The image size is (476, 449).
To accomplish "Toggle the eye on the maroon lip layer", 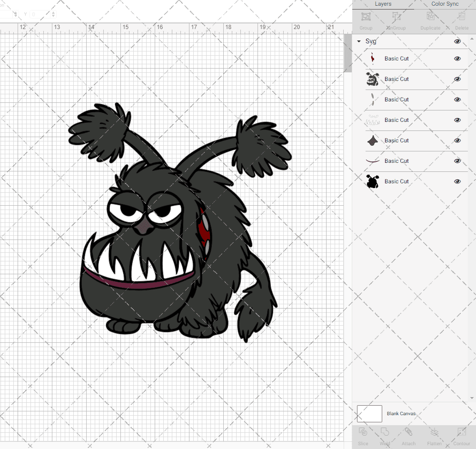I will coord(457,161).
